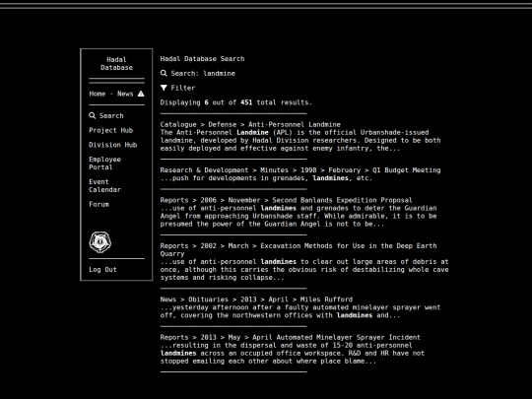Viewport: 532px width, 399px height.
Task: Click snippet 'push for developments in grenades'
Action: point(266,178)
